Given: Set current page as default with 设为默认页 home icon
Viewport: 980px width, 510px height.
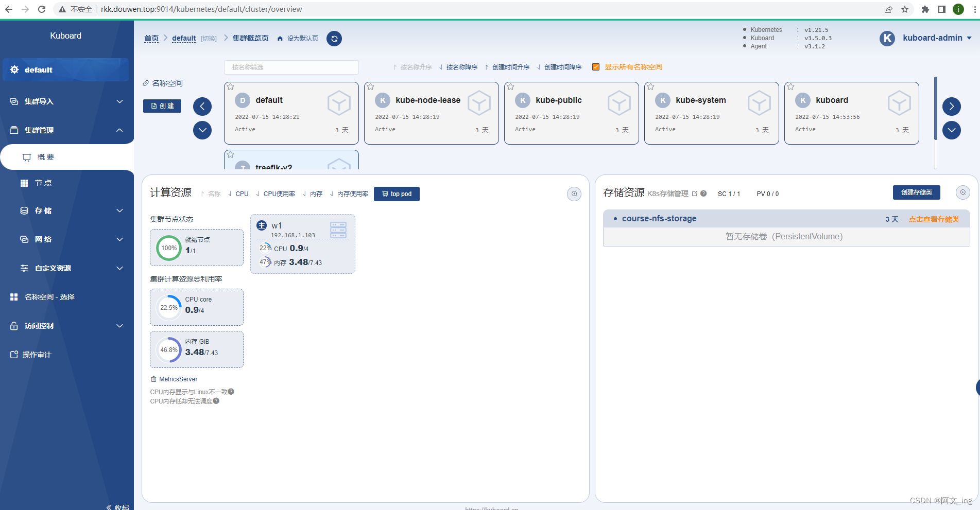Looking at the screenshot, I should click(x=280, y=38).
